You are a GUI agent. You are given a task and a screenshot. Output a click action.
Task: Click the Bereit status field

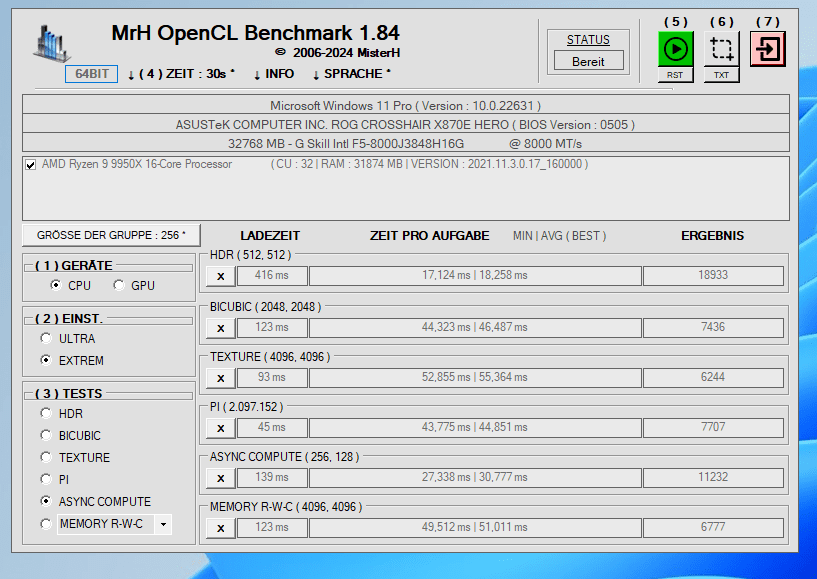click(588, 61)
